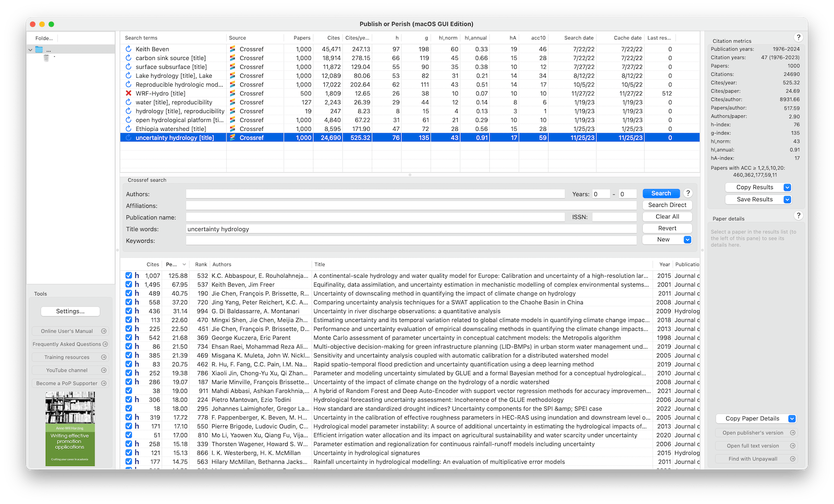This screenshot has width=834, height=504.
Task: Uncheck checkbox for Mahdi Abbasi paper
Action: [x=129, y=390]
